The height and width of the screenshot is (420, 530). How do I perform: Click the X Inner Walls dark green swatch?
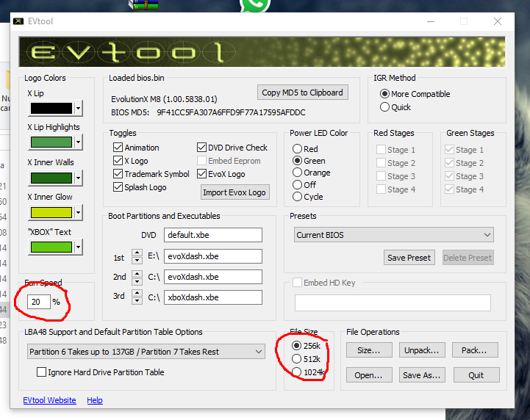point(51,178)
